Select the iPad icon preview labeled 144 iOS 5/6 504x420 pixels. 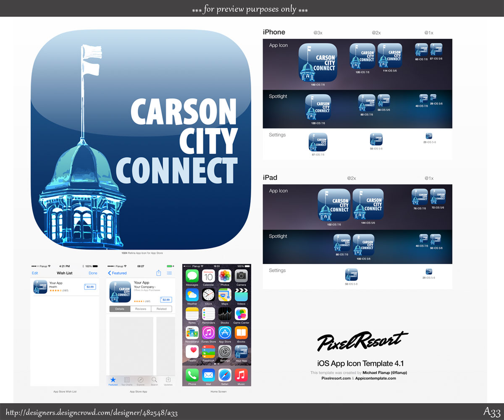(368, 205)
